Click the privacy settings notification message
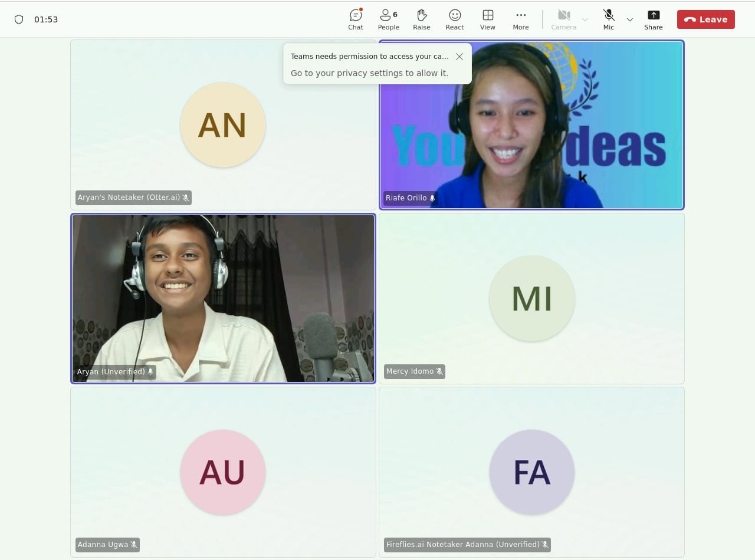755x560 pixels. (x=369, y=73)
